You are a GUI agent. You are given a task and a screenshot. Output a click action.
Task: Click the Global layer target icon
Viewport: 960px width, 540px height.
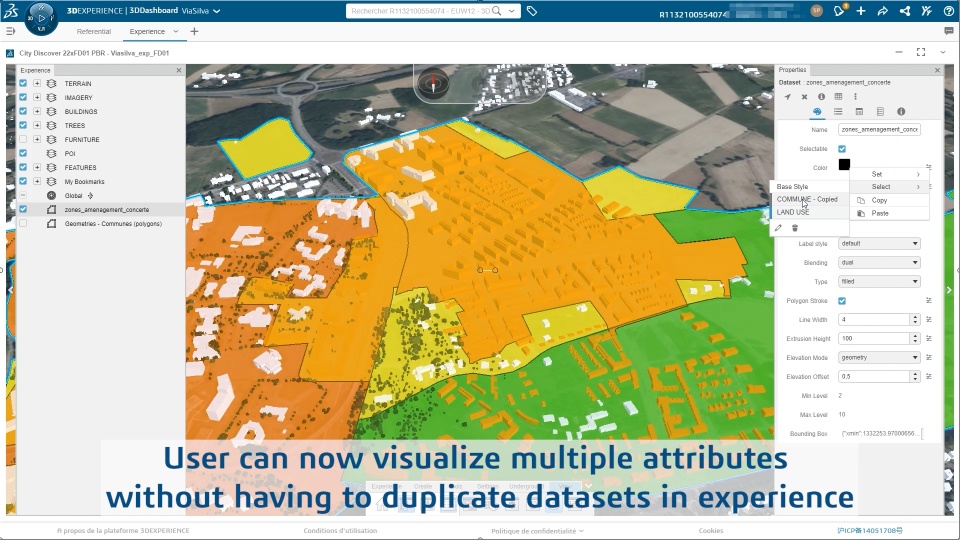(51, 196)
